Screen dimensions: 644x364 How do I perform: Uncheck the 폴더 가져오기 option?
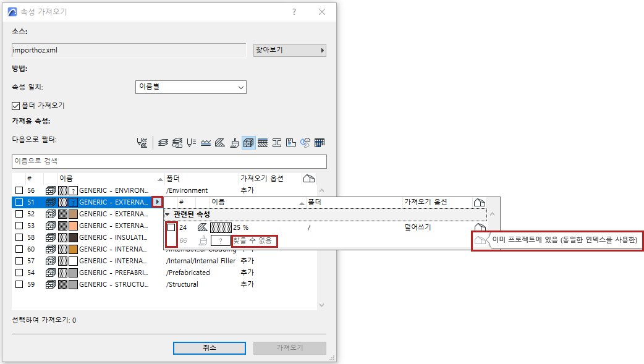point(14,104)
